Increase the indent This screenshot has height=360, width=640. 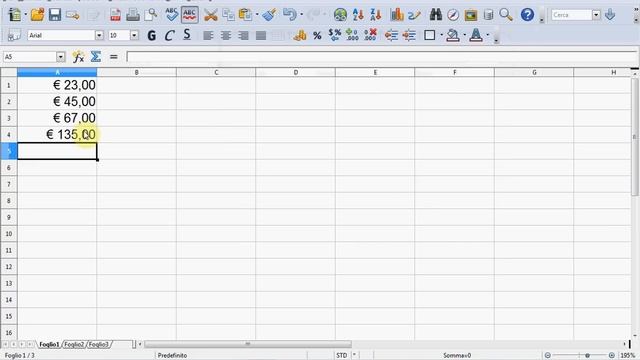tap(409, 36)
